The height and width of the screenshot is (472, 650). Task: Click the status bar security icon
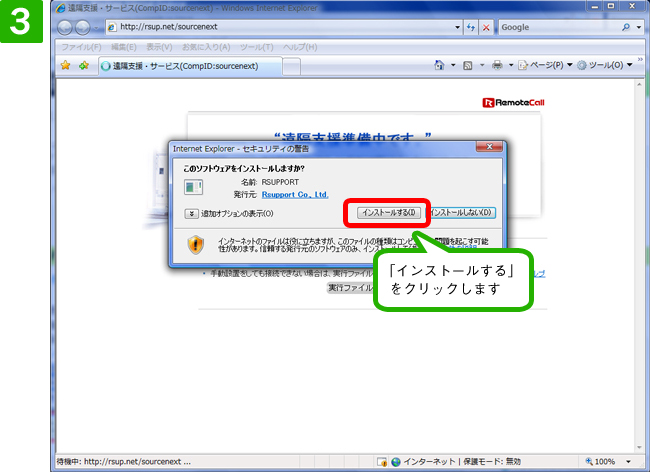coord(382,462)
